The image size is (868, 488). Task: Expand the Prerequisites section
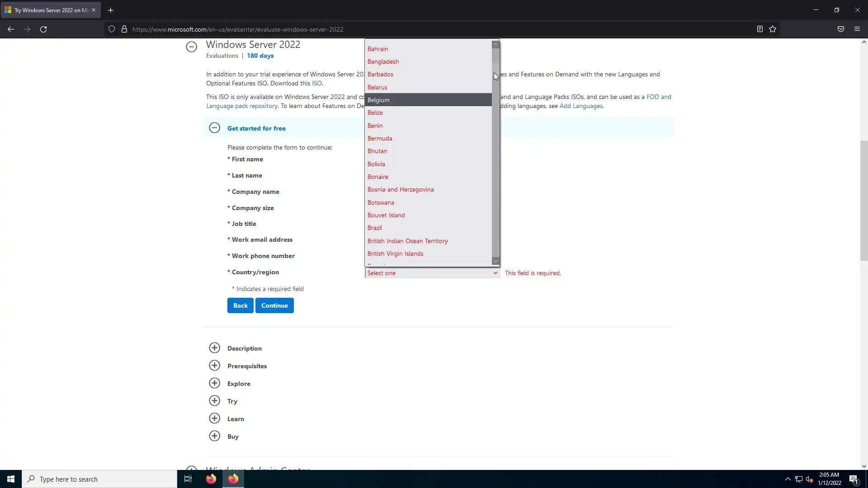[215, 366]
